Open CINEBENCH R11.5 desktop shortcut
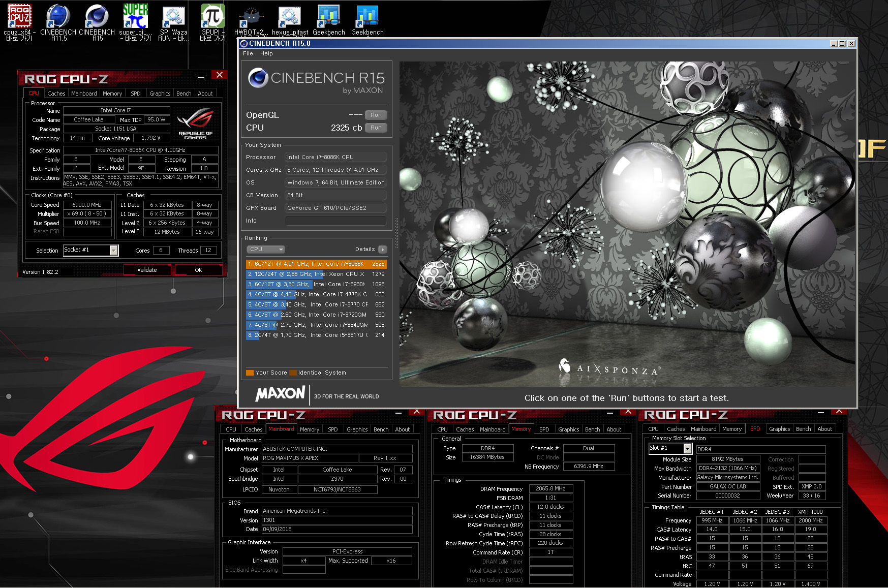Screen dimensions: 888x588 (x=58, y=22)
